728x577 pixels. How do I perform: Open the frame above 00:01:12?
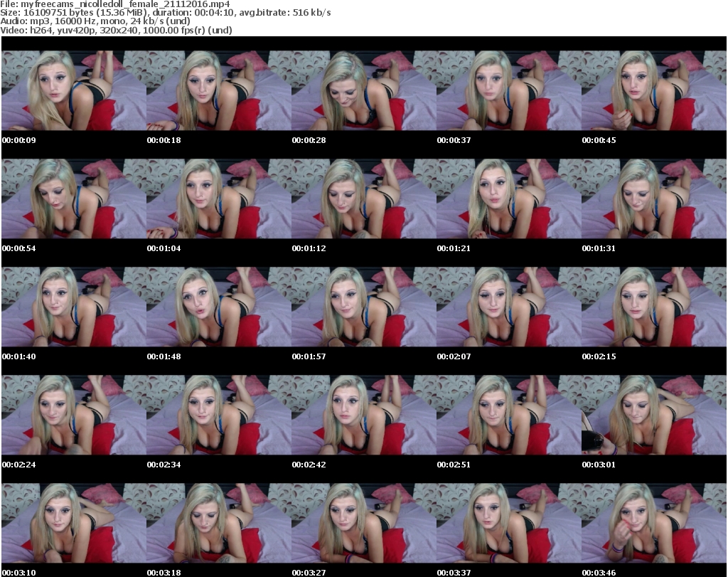[x=364, y=198]
